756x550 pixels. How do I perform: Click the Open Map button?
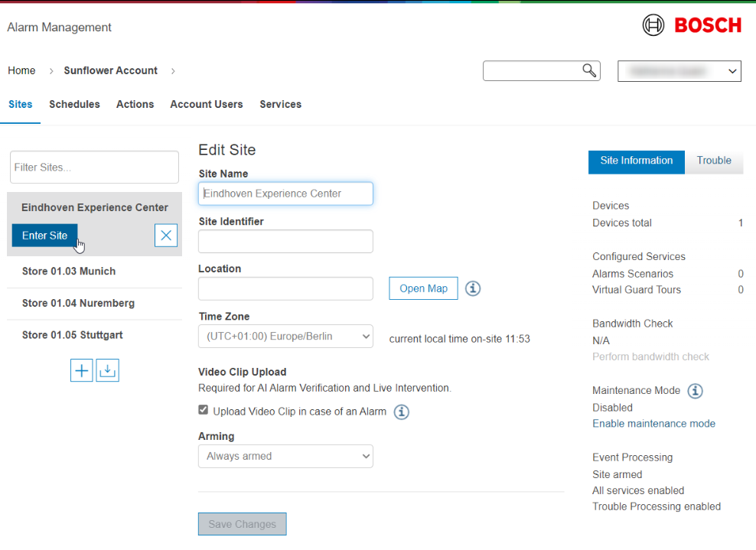pos(423,288)
